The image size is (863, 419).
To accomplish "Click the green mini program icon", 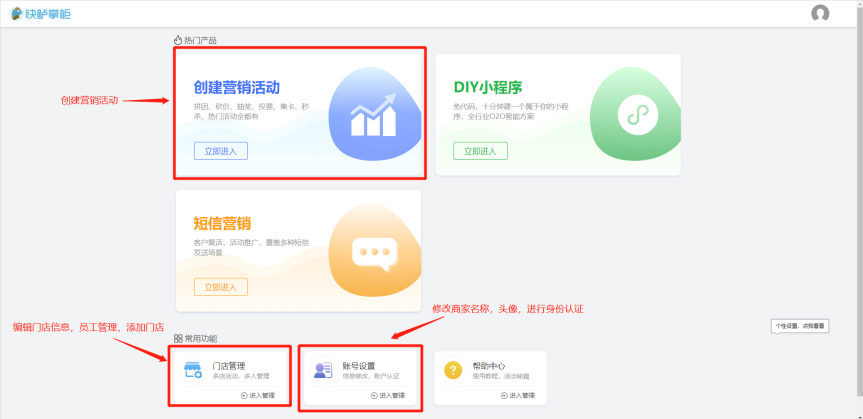I will pos(636,115).
